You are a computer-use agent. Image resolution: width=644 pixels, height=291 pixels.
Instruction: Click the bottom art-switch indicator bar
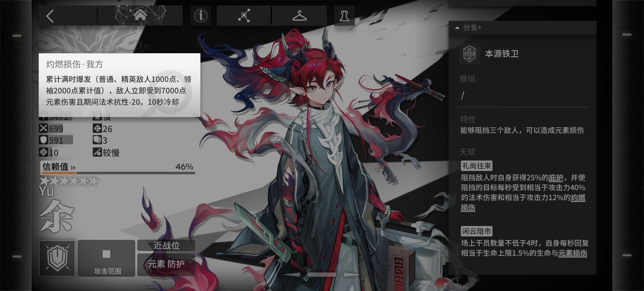click(x=322, y=275)
